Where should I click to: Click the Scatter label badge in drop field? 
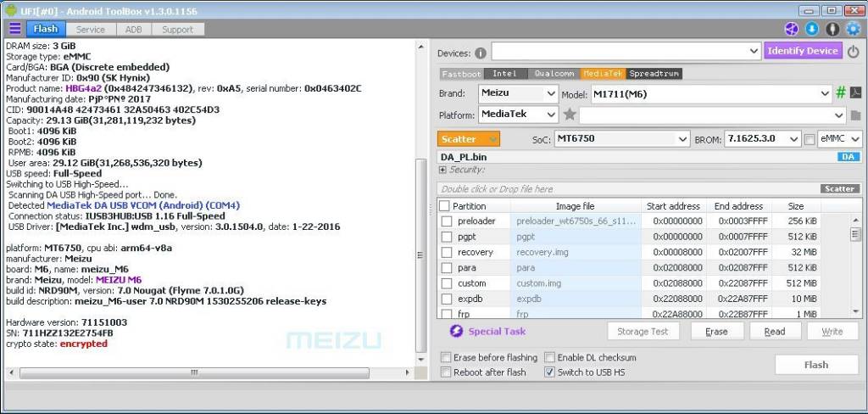[840, 189]
